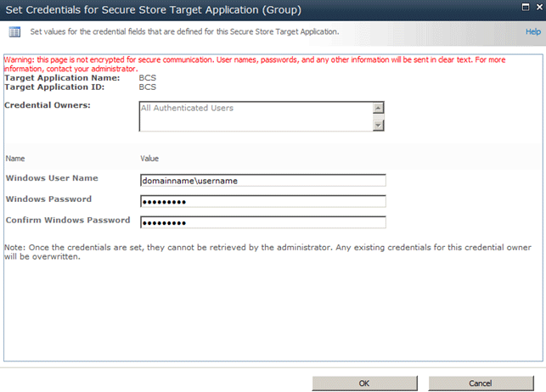The image size is (546, 392).
Task: Click the Credential Owners label
Action: [x=48, y=105]
